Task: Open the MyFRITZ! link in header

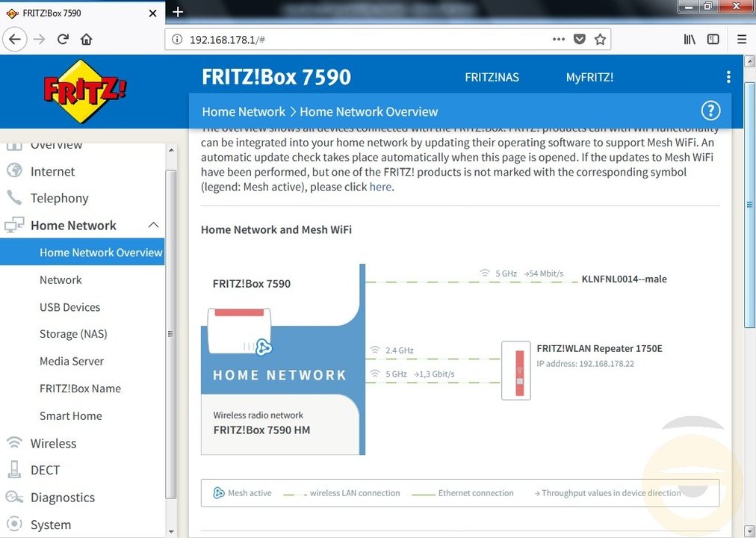Action: click(x=589, y=77)
